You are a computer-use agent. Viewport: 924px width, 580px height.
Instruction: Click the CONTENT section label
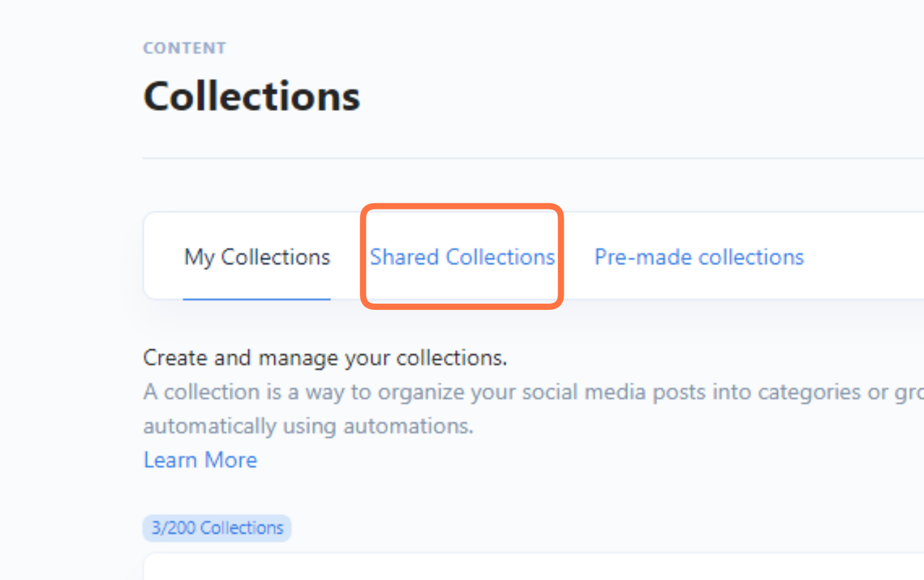click(185, 48)
